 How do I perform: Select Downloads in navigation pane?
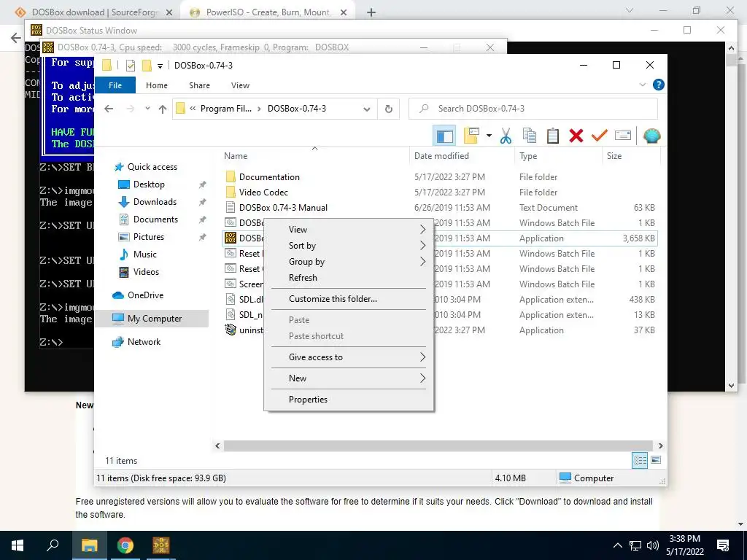(155, 202)
